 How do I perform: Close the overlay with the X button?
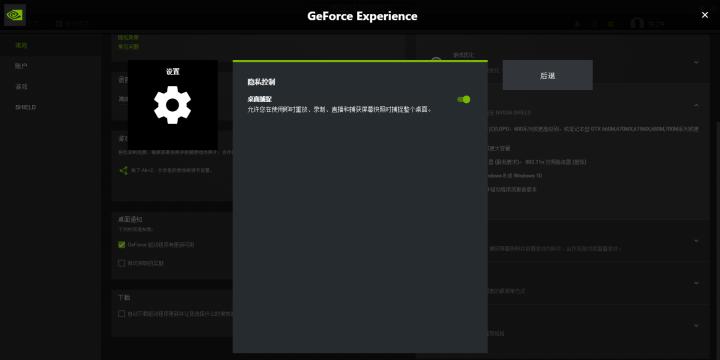pyautogui.click(x=705, y=15)
